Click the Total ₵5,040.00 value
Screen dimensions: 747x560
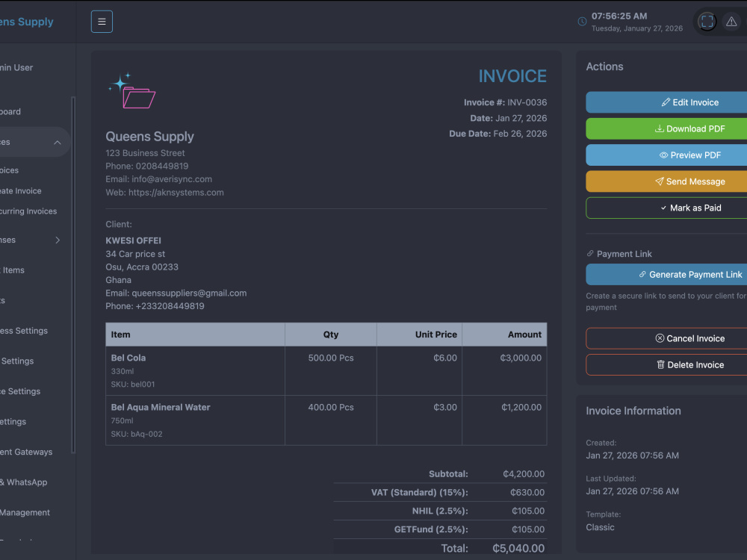(518, 549)
